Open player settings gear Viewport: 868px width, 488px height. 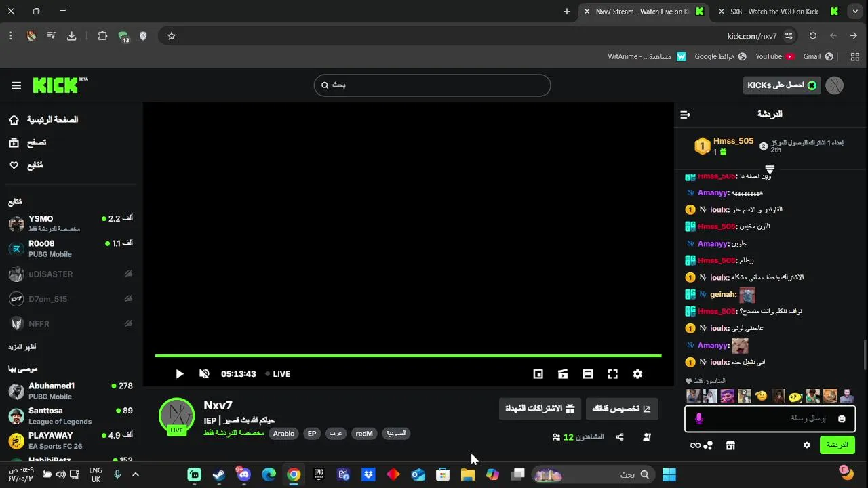click(637, 374)
